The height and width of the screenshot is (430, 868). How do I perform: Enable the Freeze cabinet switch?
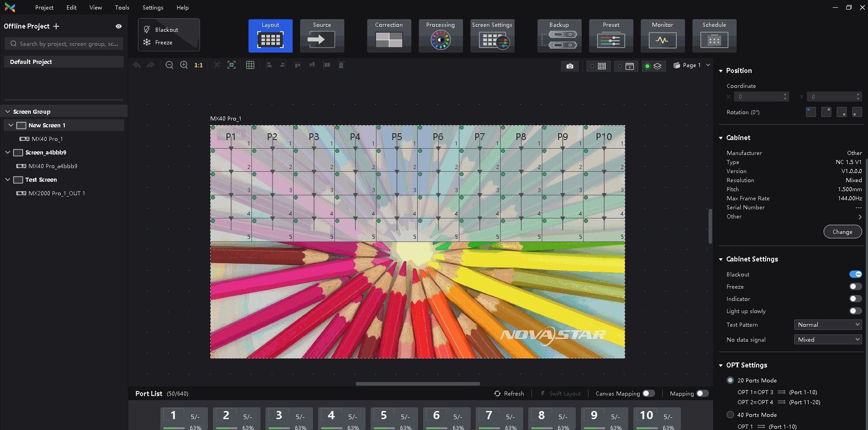pos(855,286)
